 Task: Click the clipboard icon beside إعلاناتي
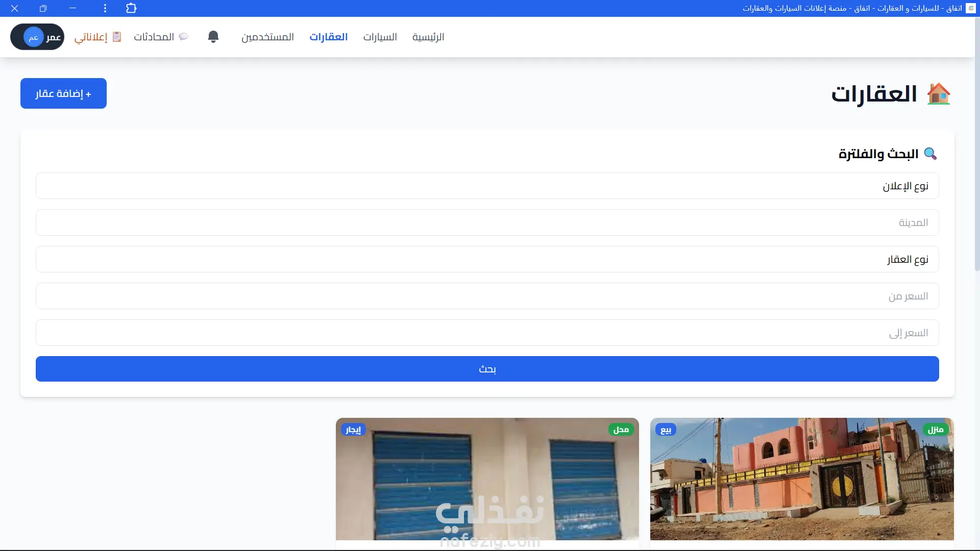click(x=117, y=37)
